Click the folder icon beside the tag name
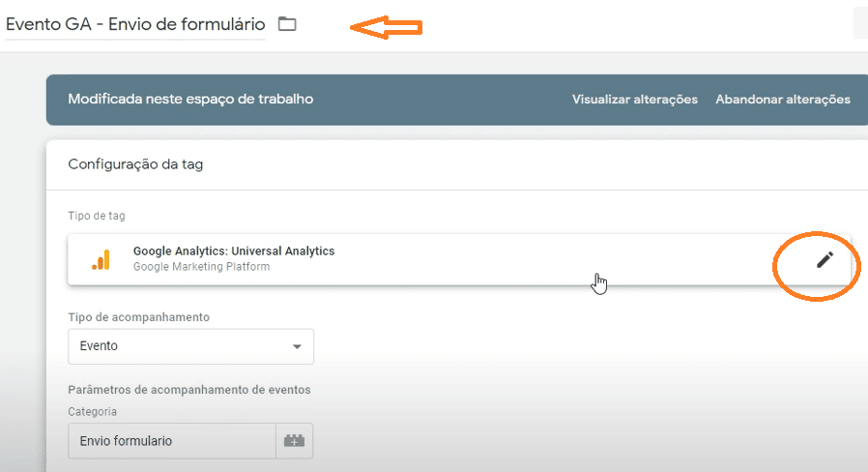 287,24
